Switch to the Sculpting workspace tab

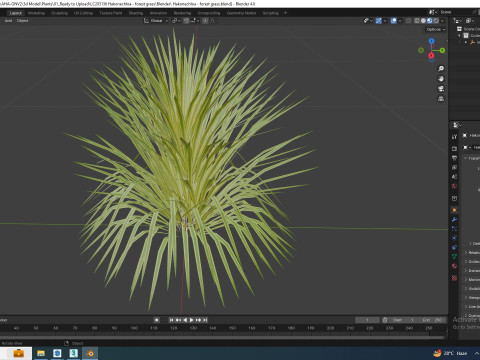(x=59, y=13)
